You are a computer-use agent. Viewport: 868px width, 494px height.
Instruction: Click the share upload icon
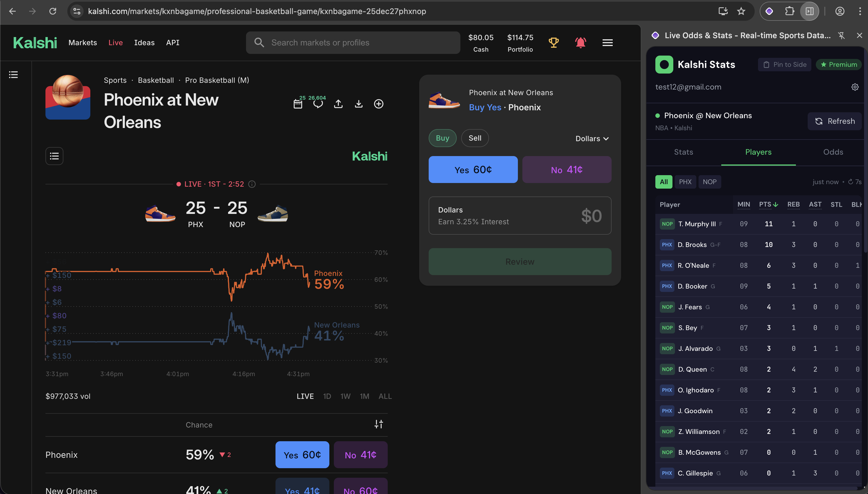[x=338, y=104]
